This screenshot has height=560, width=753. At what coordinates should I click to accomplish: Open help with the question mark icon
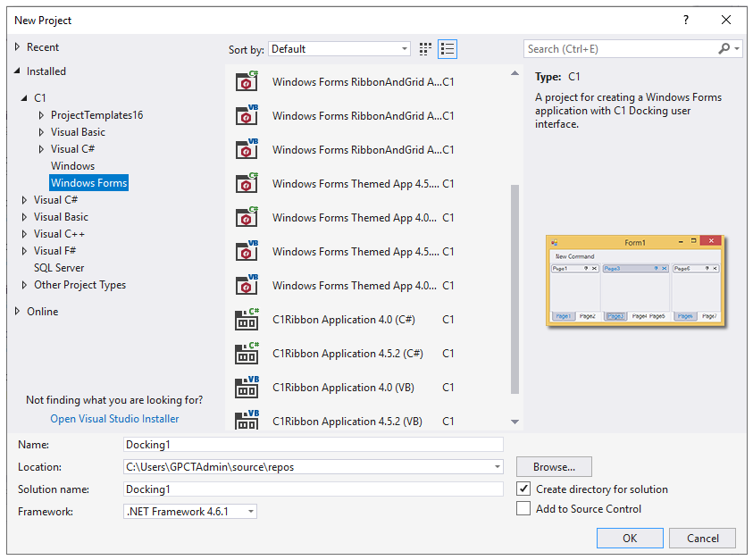(x=686, y=20)
